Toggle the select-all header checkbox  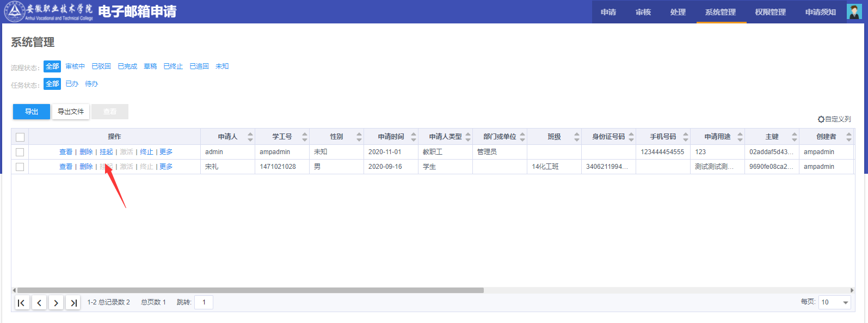click(x=20, y=137)
